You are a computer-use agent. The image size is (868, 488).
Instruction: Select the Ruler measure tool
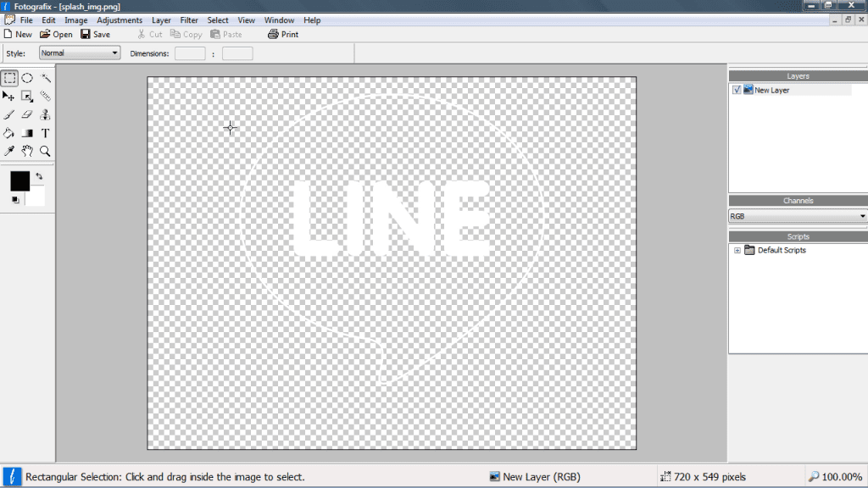(46, 97)
